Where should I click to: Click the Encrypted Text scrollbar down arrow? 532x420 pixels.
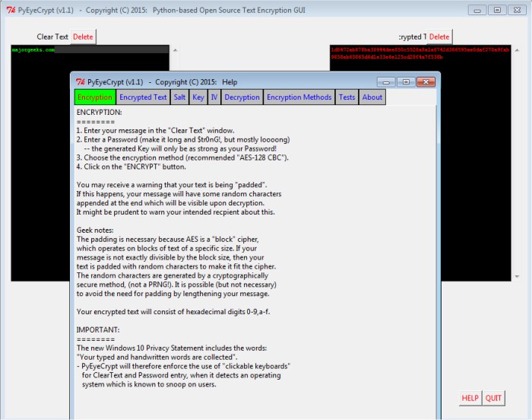click(517, 277)
